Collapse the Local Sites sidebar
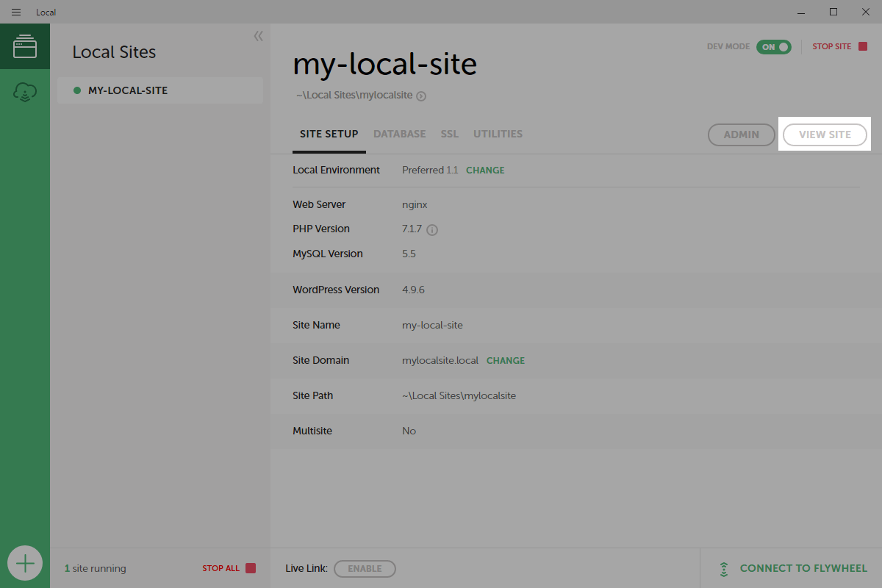The height and width of the screenshot is (588, 882). (258, 36)
